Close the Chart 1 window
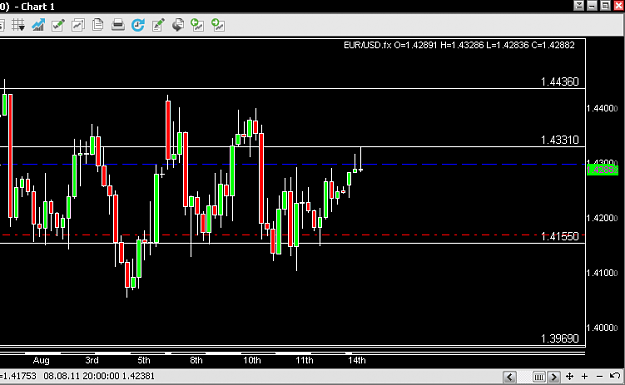625x385 pixels. (x=619, y=6)
